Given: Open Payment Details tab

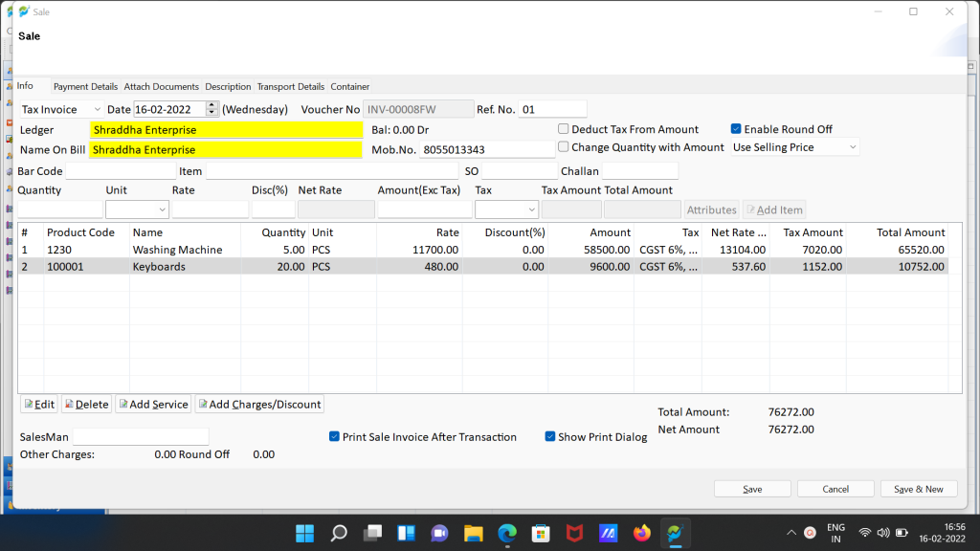Looking at the screenshot, I should [85, 87].
